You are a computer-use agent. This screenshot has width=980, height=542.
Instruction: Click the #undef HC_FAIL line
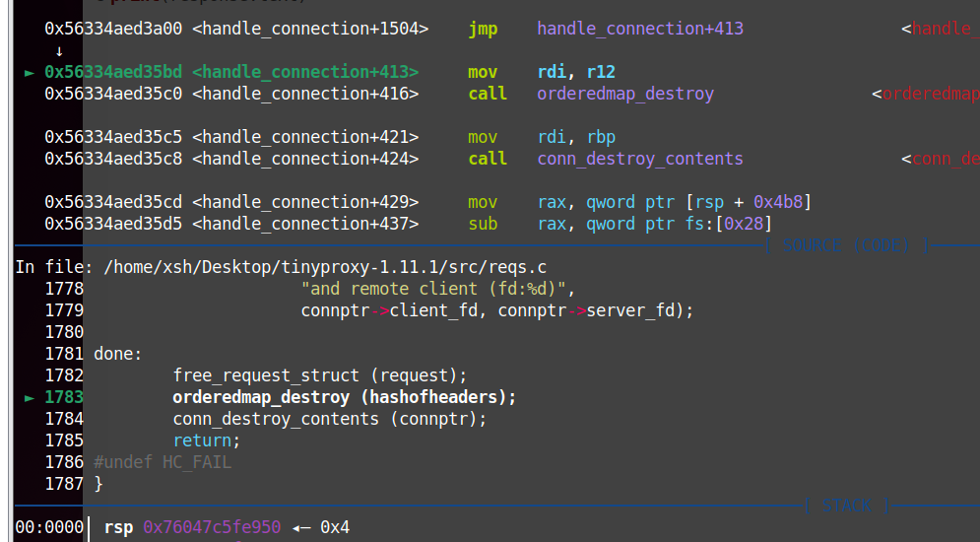coord(163,462)
